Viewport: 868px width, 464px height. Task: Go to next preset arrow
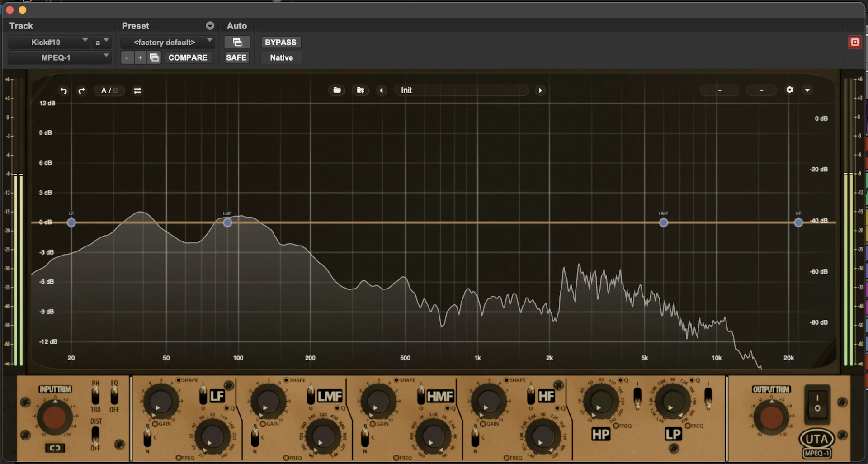click(x=540, y=90)
